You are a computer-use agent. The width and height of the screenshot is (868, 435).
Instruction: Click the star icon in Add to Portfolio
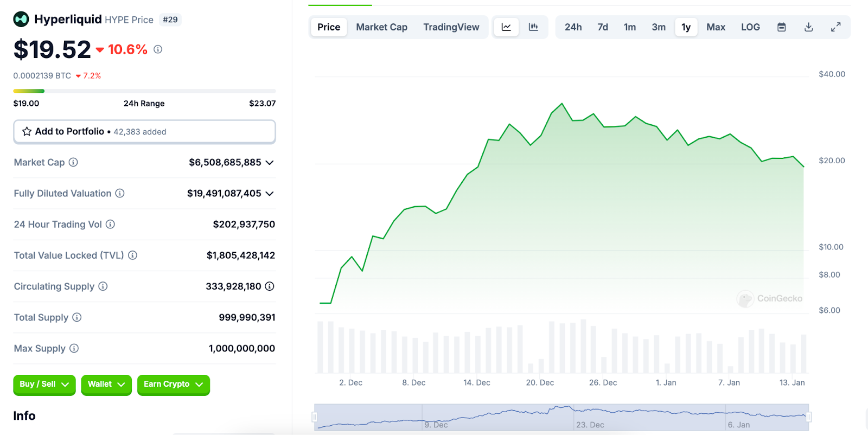27,131
